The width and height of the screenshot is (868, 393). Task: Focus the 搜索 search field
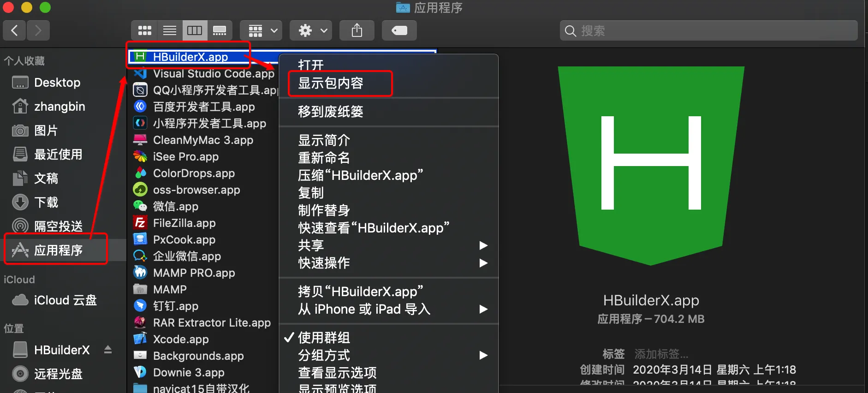[709, 30]
